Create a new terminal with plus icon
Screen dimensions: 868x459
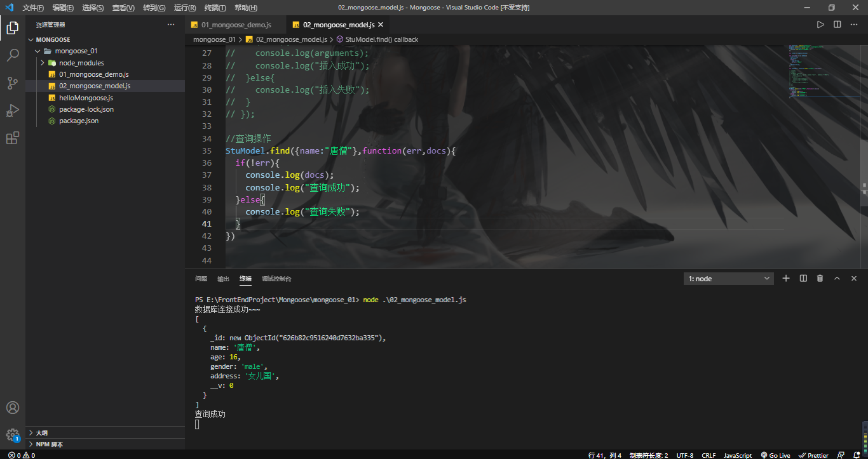[x=786, y=278]
